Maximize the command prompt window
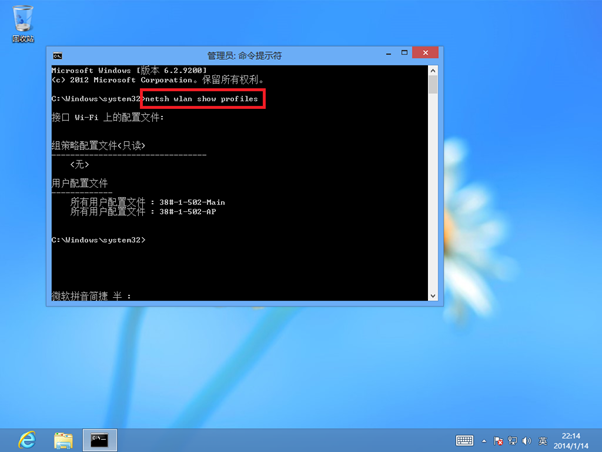602x452 pixels. [x=404, y=53]
